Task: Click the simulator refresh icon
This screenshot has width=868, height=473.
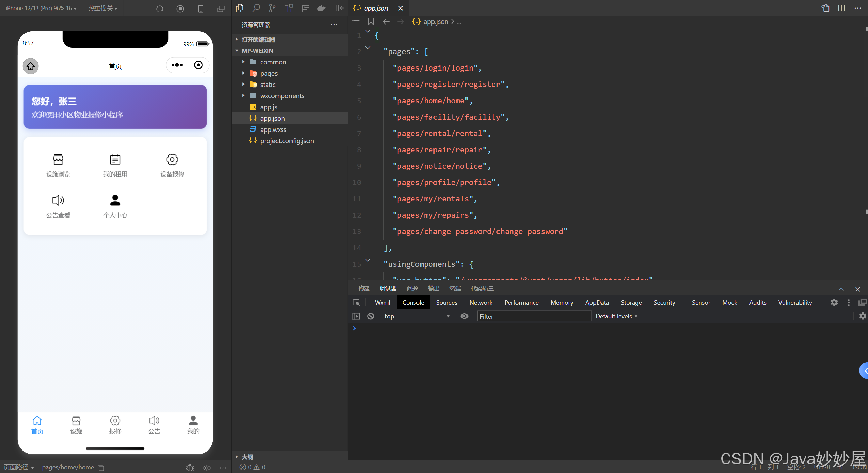Action: click(160, 9)
